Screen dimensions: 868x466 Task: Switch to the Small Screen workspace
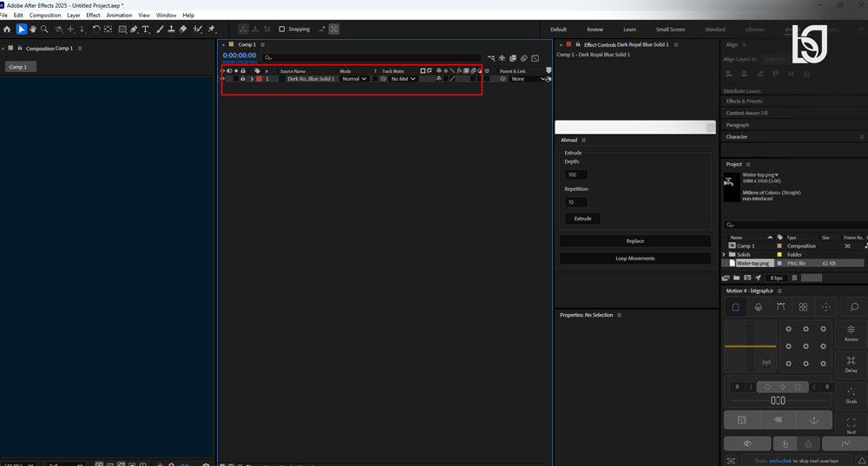click(x=670, y=30)
